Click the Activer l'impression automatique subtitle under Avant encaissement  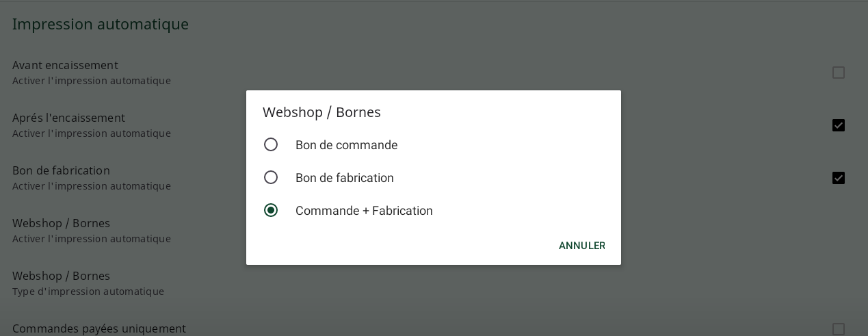92,81
